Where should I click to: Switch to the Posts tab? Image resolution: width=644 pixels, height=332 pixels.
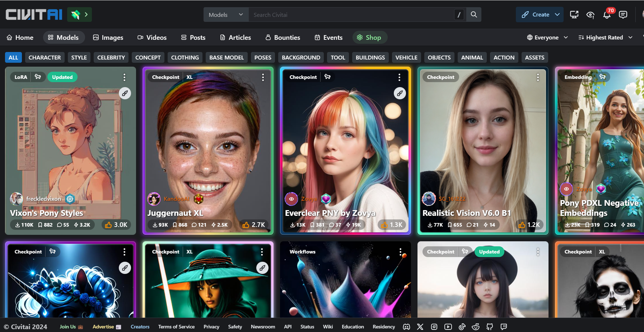point(193,37)
